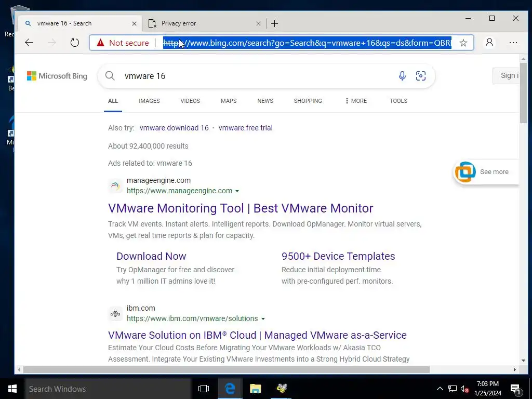Open the NEWS results tab

[265, 101]
